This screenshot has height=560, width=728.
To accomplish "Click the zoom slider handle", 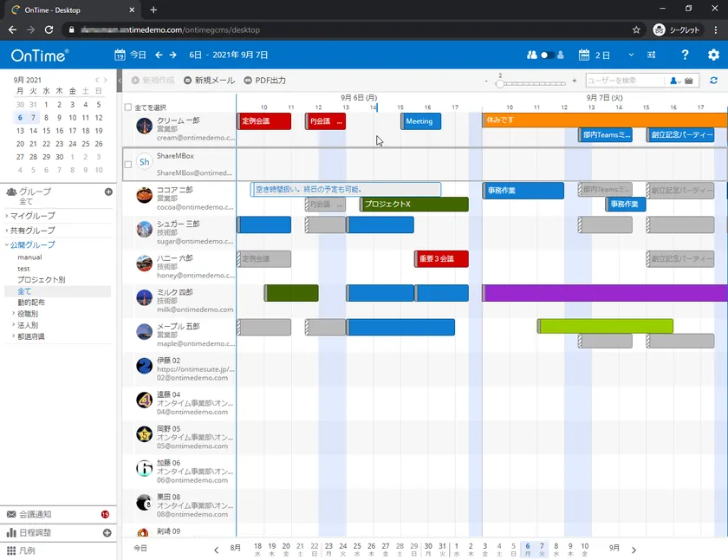I will coord(499,83).
